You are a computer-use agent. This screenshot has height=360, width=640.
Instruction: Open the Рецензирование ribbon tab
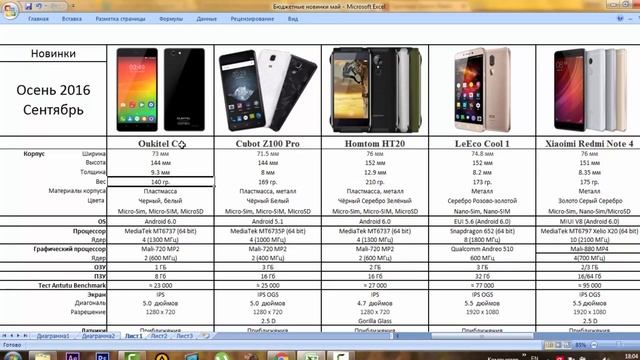[252, 19]
